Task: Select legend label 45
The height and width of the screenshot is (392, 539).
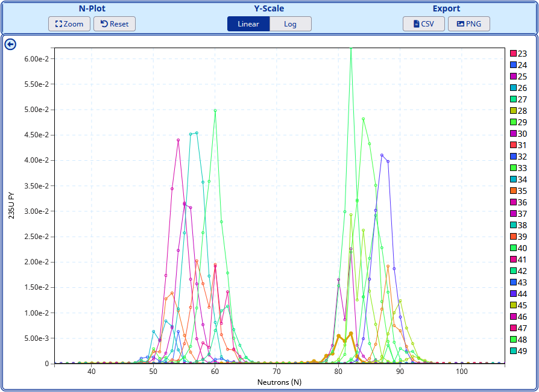Action: [x=522, y=305]
